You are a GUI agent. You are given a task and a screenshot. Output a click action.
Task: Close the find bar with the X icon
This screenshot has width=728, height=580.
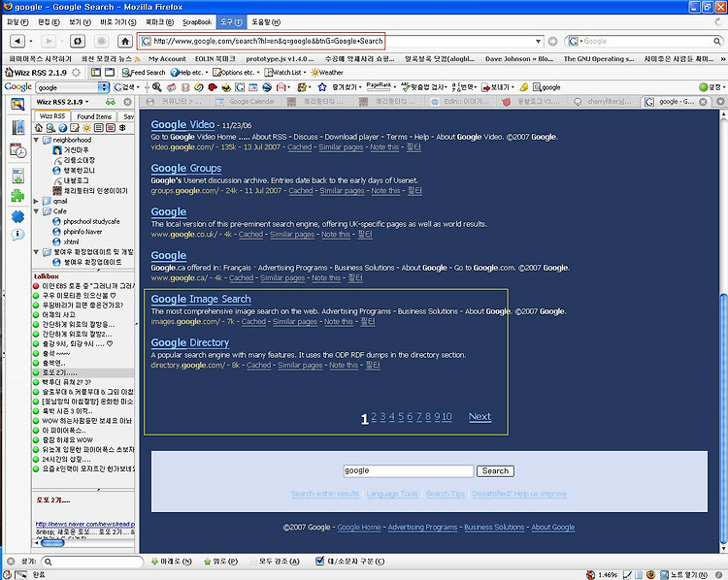11,562
